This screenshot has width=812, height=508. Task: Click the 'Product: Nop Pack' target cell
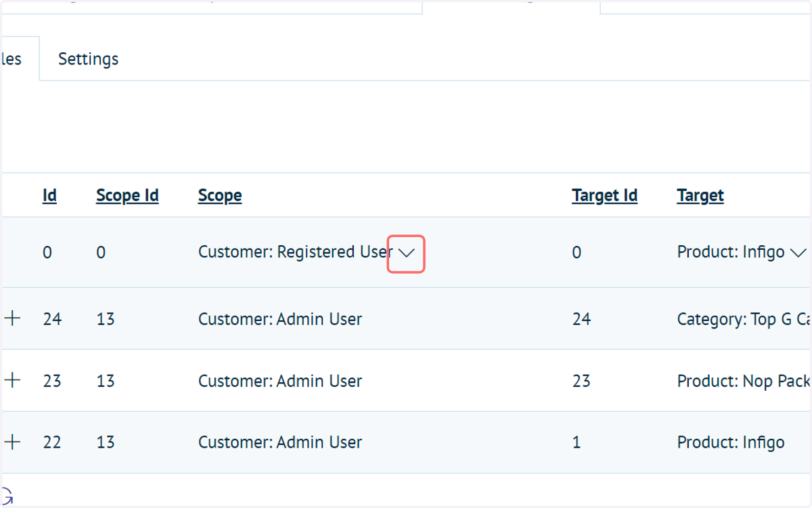tap(744, 381)
